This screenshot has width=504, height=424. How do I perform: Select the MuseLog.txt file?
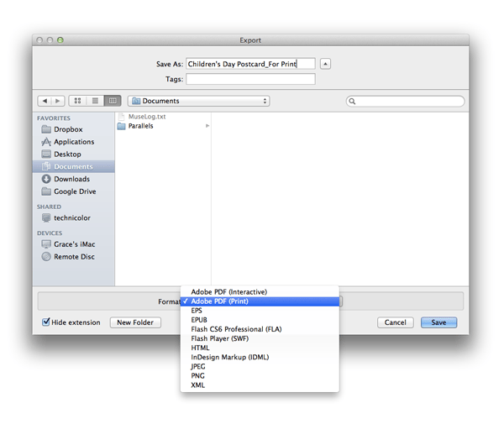[163, 117]
